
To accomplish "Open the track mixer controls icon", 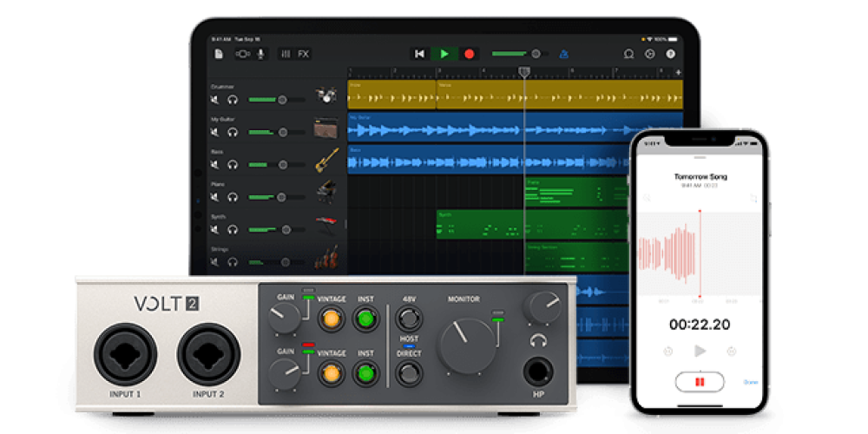I will pyautogui.click(x=286, y=54).
